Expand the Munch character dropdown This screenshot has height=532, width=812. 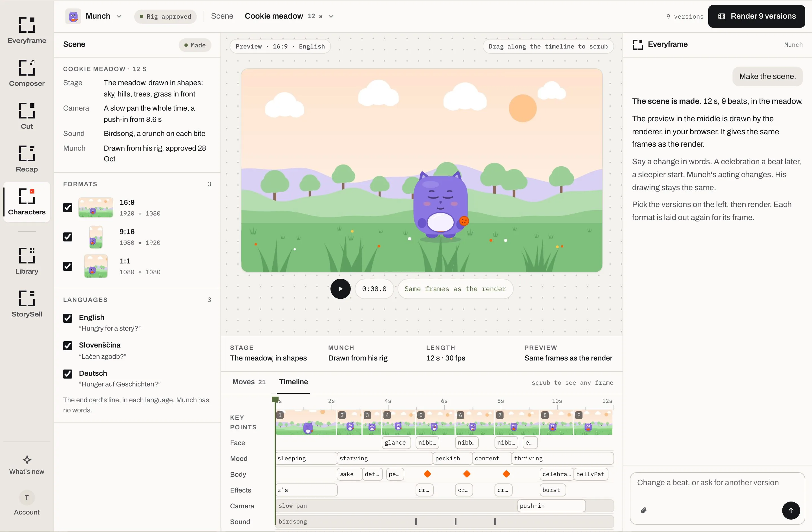pyautogui.click(x=119, y=16)
